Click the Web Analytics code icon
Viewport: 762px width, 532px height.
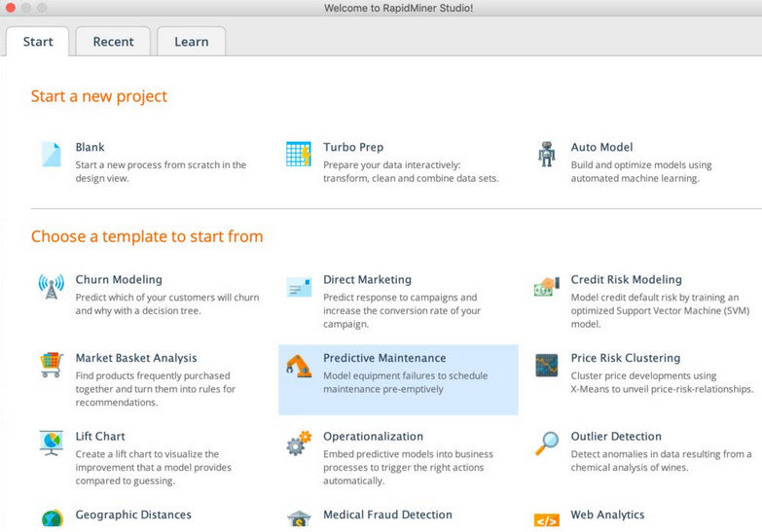pyautogui.click(x=547, y=521)
